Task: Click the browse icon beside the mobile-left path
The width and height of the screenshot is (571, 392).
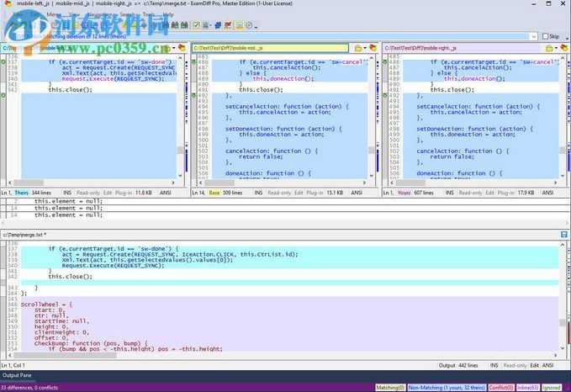Action: [x=167, y=49]
